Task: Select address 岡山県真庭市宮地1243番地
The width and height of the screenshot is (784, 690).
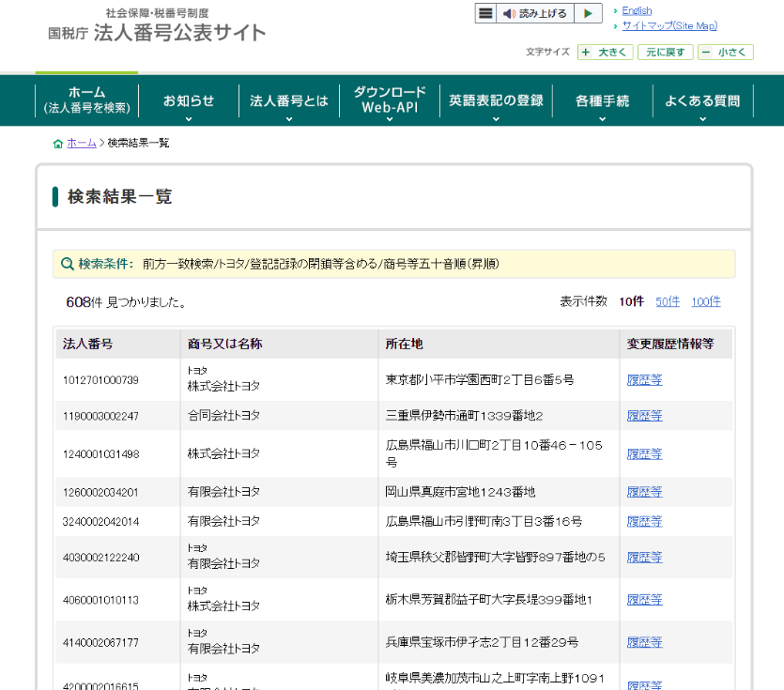Action: click(460, 492)
